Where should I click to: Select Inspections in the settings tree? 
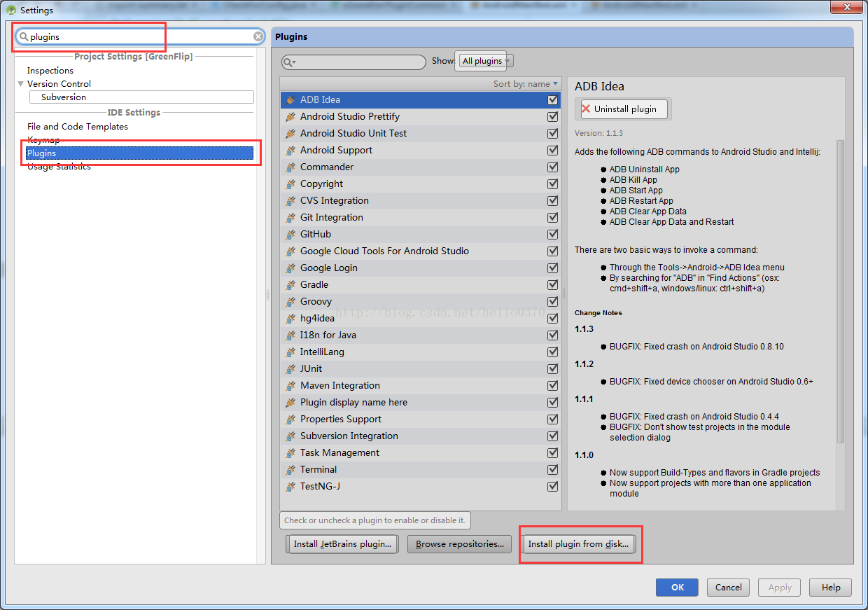pyautogui.click(x=50, y=70)
